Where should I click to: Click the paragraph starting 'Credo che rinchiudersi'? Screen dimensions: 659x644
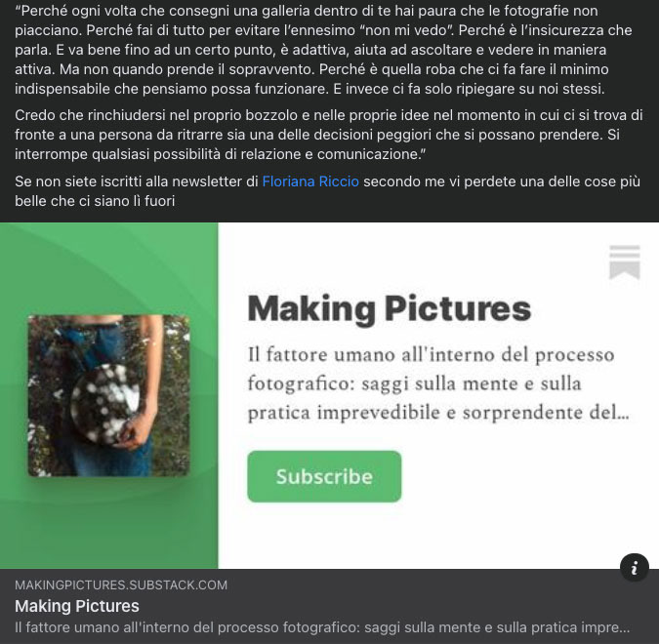(x=329, y=135)
